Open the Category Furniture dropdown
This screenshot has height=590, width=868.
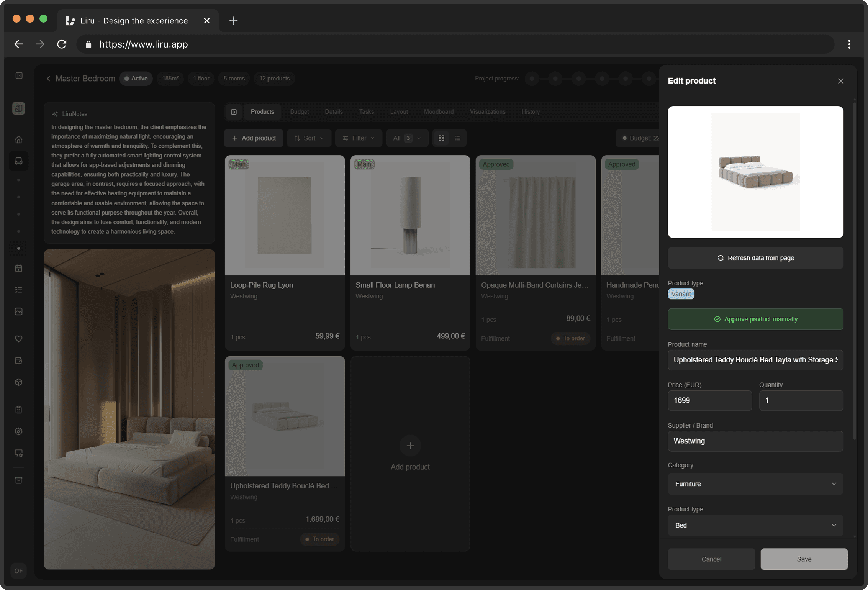pos(755,484)
